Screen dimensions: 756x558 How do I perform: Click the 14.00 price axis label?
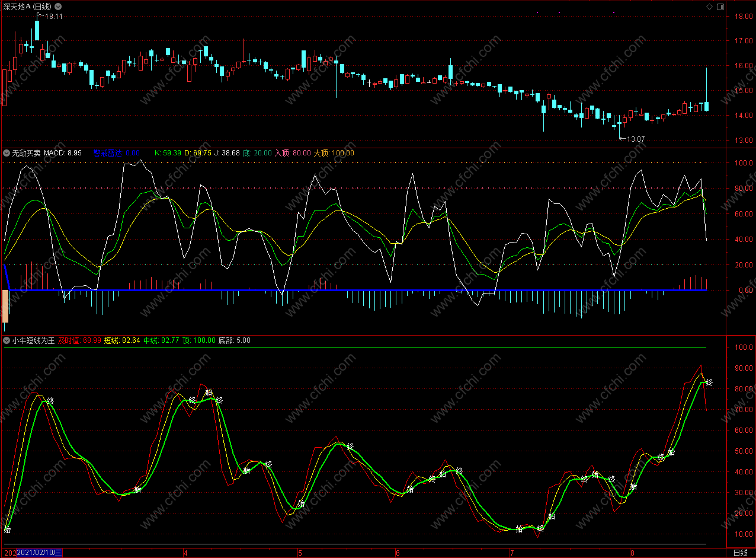(743, 116)
